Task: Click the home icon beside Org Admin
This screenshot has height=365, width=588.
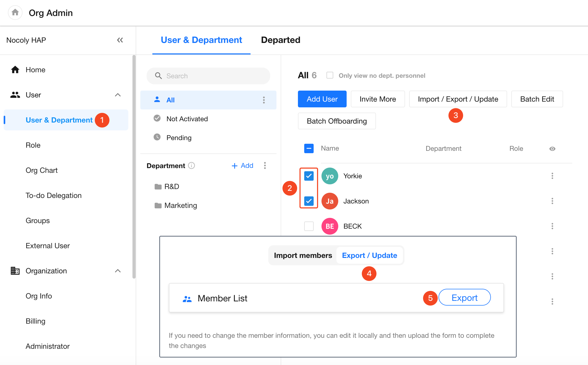Action: [15, 12]
